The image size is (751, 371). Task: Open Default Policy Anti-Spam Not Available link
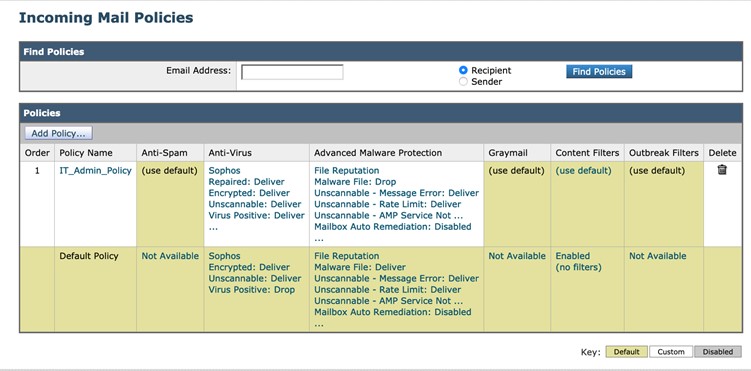(x=170, y=256)
